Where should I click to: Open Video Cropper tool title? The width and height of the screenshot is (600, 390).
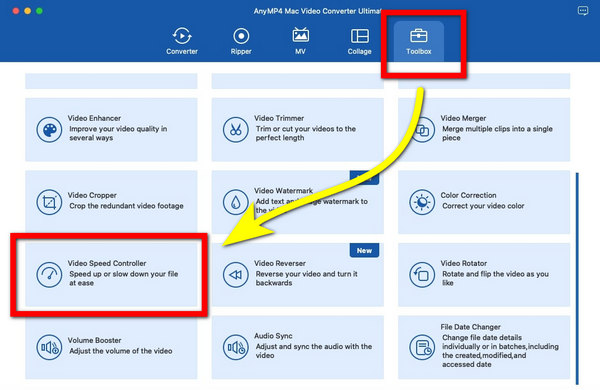[92, 195]
